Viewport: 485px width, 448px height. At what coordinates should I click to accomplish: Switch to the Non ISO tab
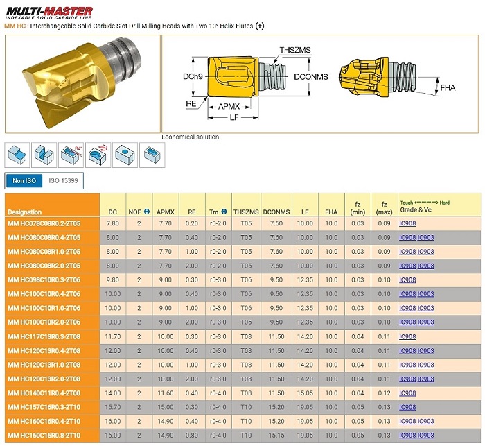tap(24, 180)
